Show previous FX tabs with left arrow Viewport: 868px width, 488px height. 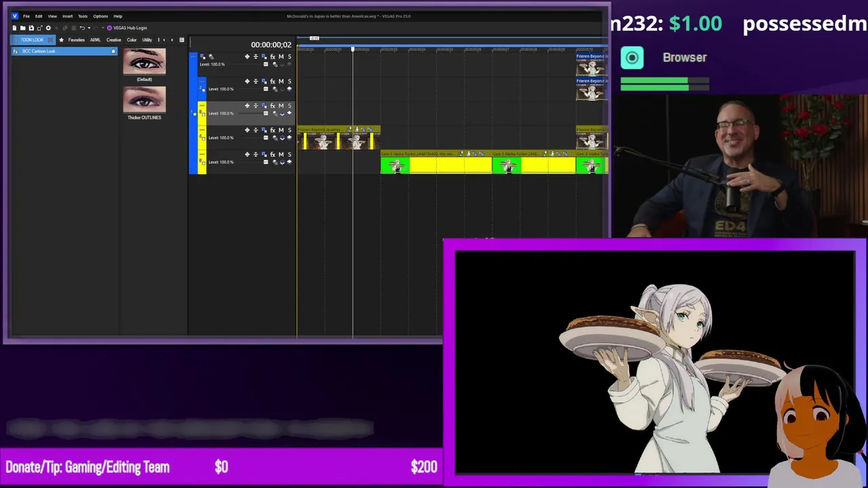(x=164, y=40)
